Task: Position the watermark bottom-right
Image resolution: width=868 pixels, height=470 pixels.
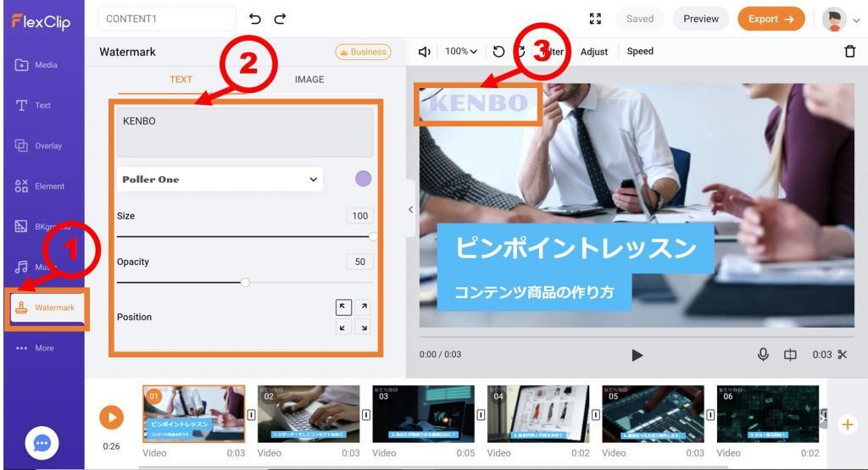Action: click(x=363, y=327)
